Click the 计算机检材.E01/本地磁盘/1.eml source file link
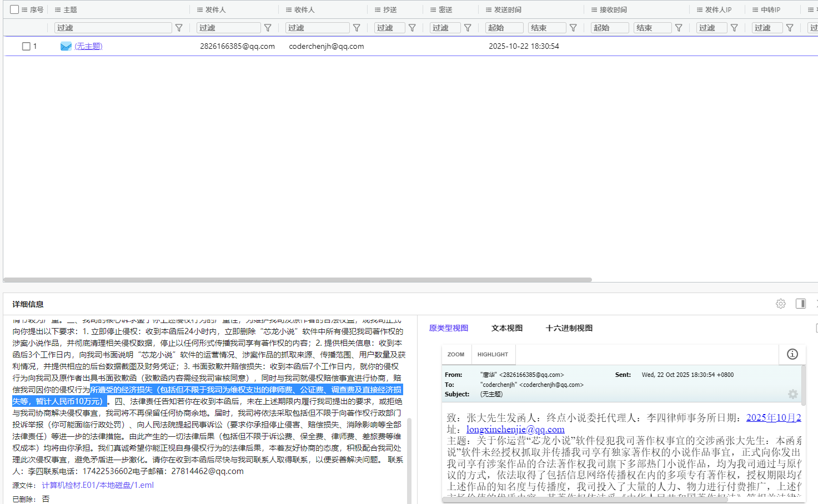Viewport: 818px width, 504px height. [x=98, y=485]
